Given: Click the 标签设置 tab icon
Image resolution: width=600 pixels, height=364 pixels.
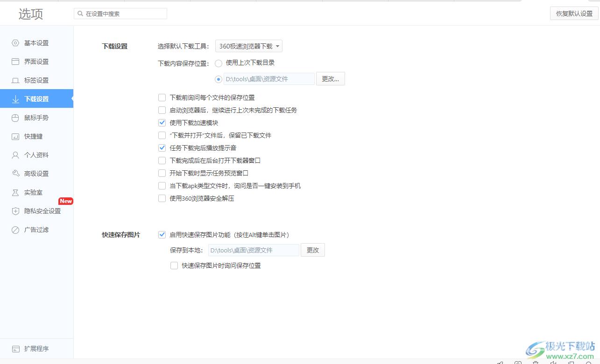Looking at the screenshot, I should click(x=15, y=80).
